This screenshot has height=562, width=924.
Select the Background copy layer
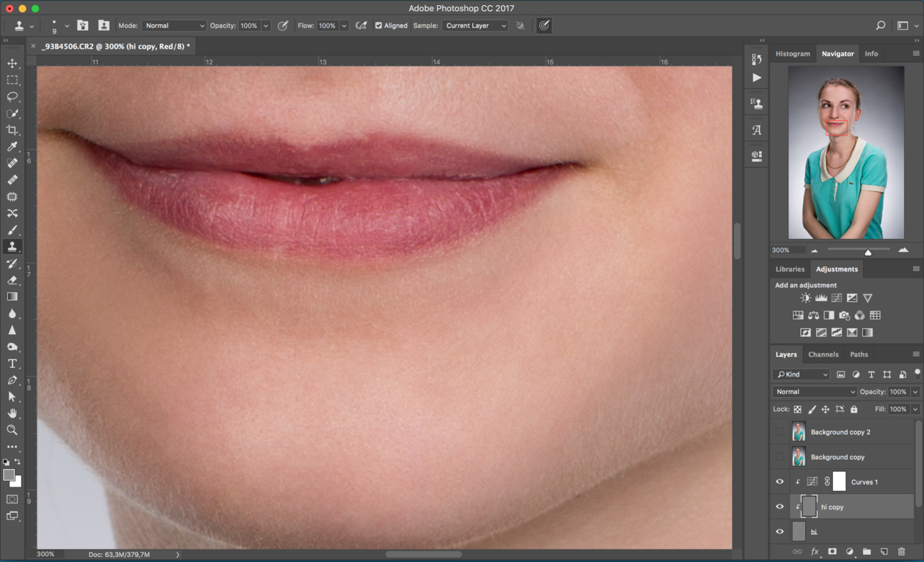837,457
